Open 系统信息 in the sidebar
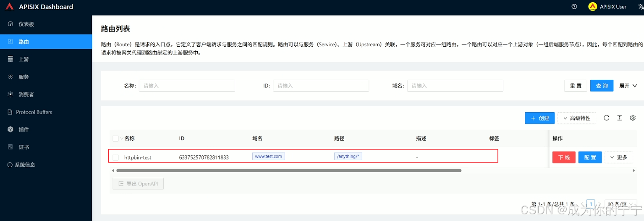 coord(46,165)
